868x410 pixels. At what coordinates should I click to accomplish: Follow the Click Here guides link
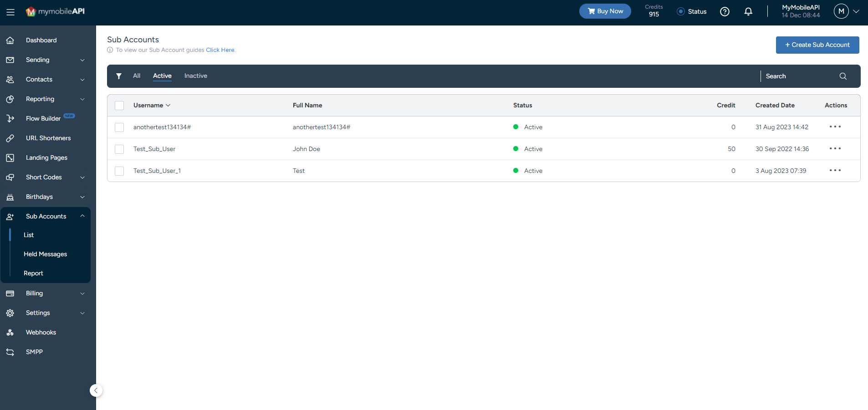coord(220,50)
